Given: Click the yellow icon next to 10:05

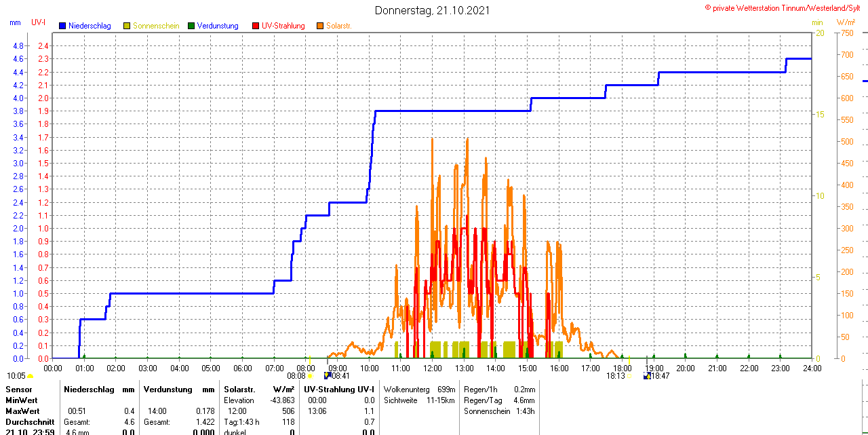Looking at the screenshot, I should [x=31, y=376].
